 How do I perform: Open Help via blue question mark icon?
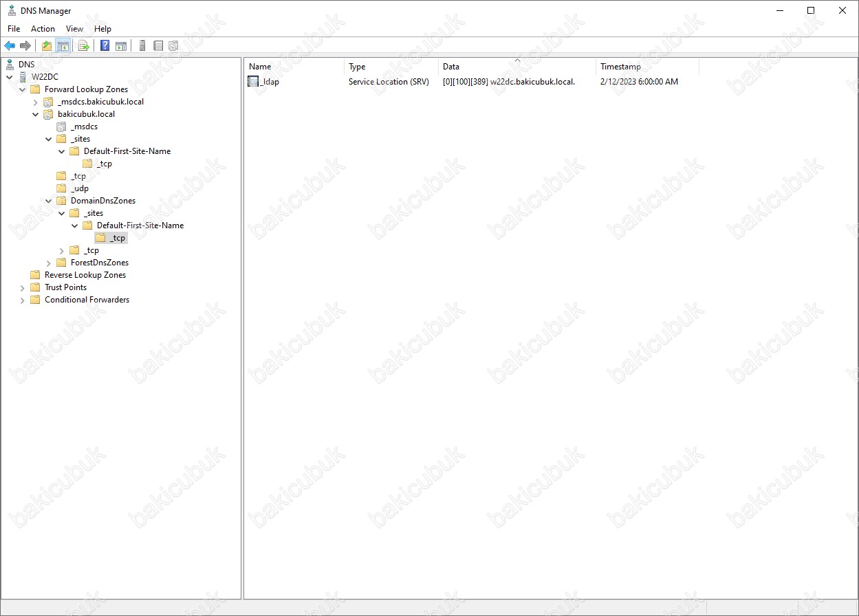(x=105, y=46)
